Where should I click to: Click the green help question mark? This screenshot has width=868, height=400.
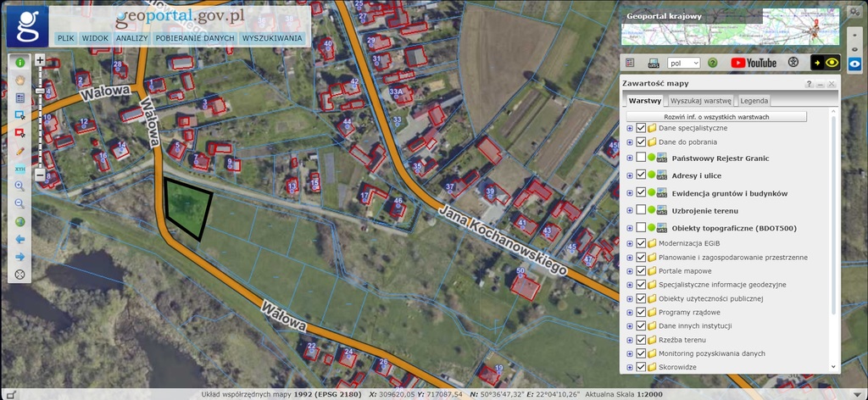click(x=713, y=63)
